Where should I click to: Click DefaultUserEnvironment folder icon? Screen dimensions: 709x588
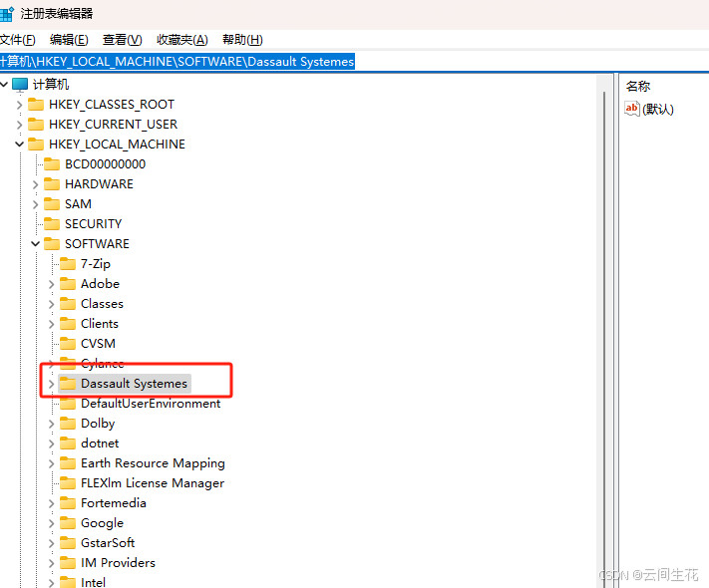68,404
